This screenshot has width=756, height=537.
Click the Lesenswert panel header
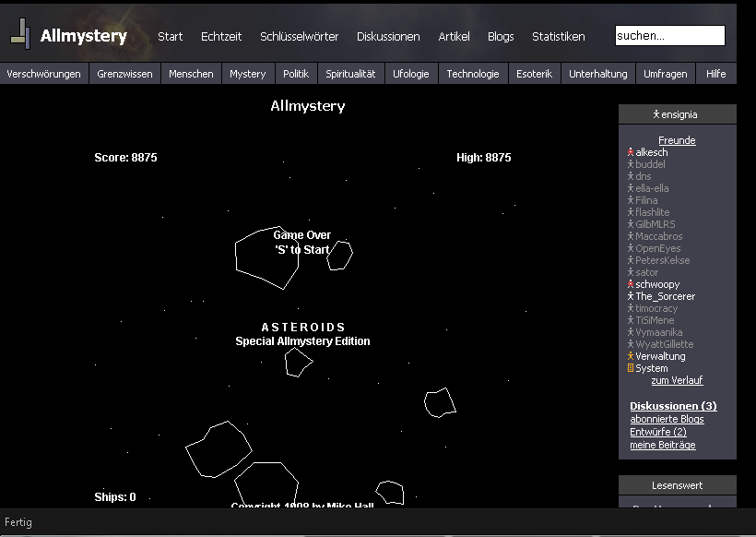pos(677,485)
